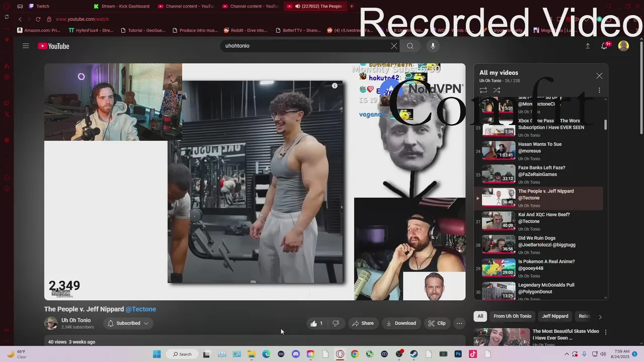
Task: Switch to Stream - Kick Dashboard tab
Action: [x=122, y=6]
